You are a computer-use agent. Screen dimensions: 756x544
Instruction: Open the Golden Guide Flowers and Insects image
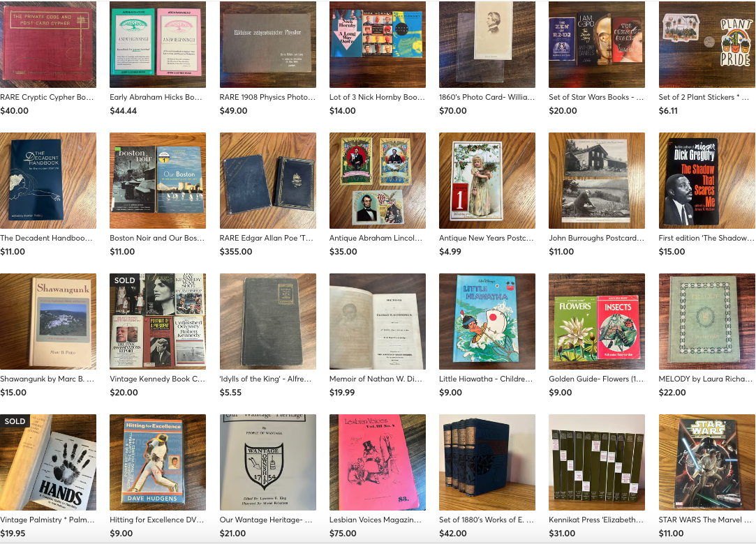tap(597, 322)
